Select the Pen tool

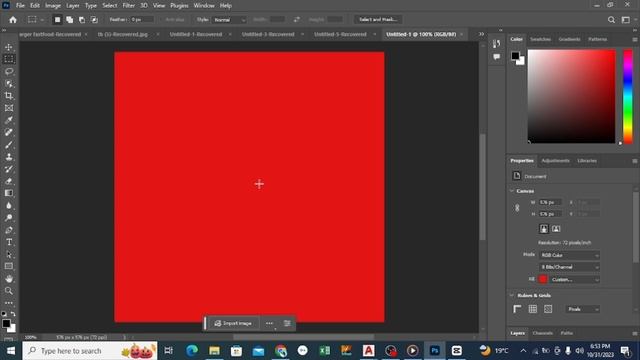tap(9, 230)
